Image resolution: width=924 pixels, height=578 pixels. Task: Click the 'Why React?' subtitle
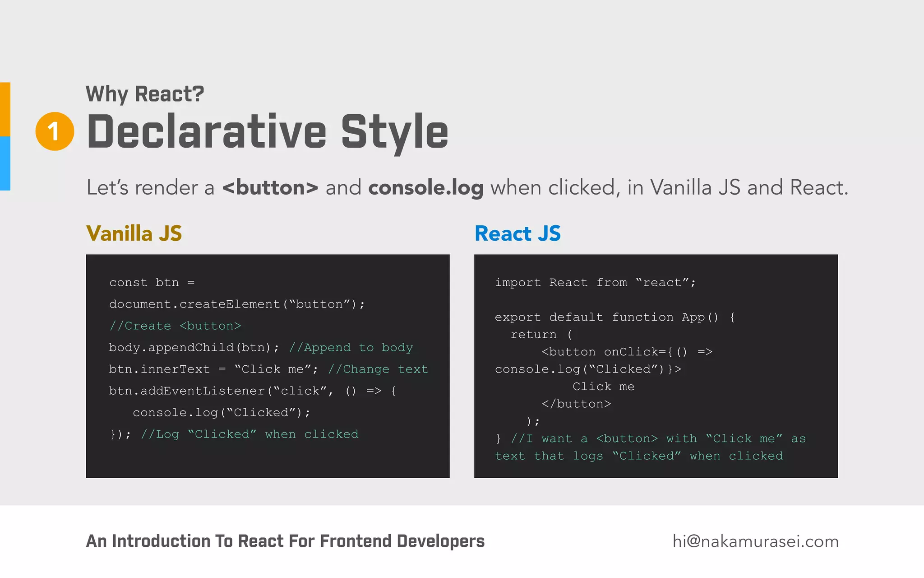pos(145,94)
